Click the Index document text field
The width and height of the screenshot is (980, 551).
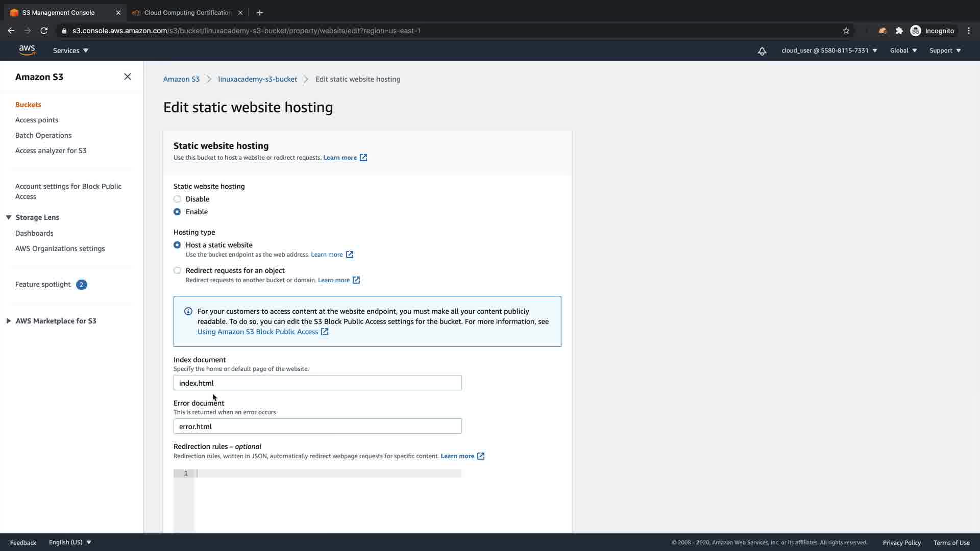317,383
